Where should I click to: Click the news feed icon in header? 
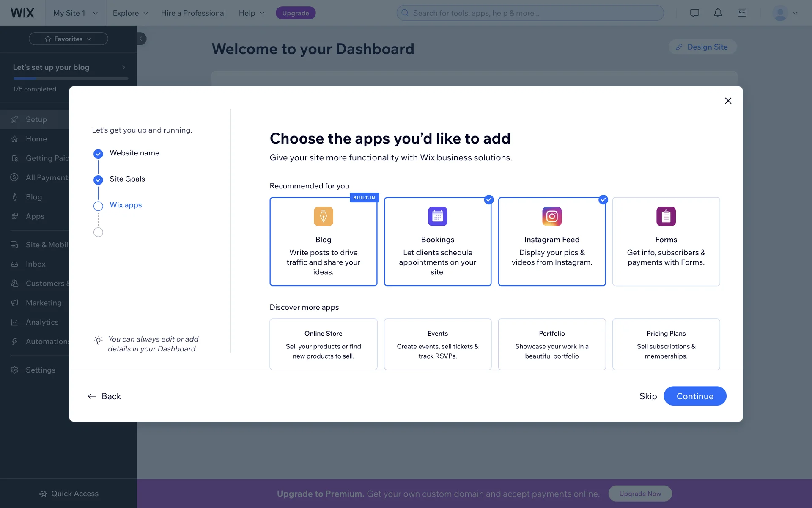click(x=741, y=13)
